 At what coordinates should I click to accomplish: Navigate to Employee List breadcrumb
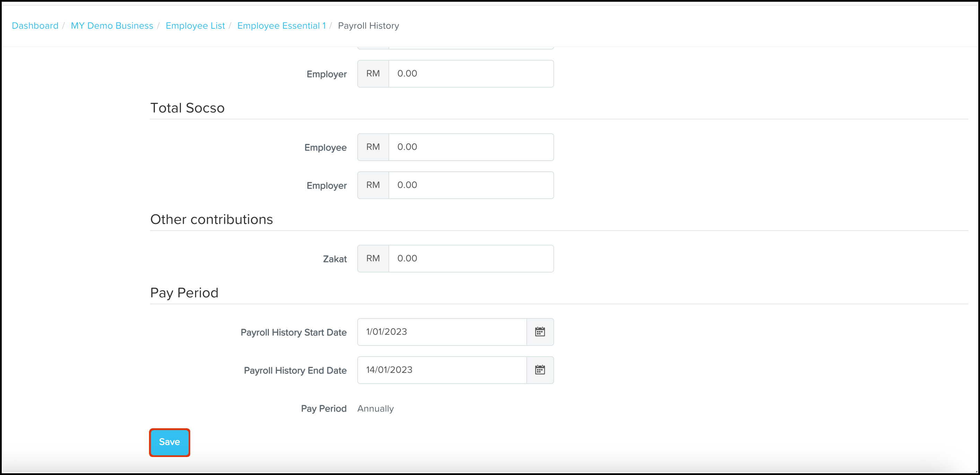coord(195,26)
